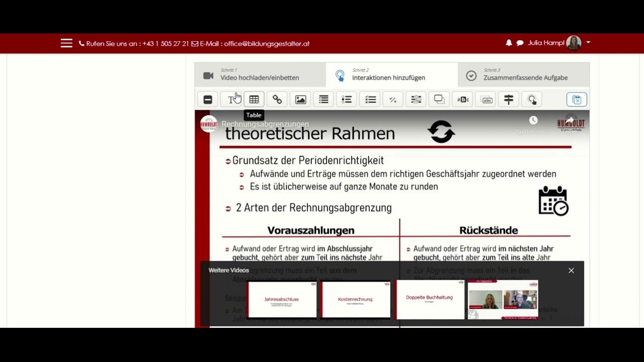Open the Rechnungsabgrenzungen video title link
This screenshot has width=644, height=362.
pyautogui.click(x=265, y=124)
